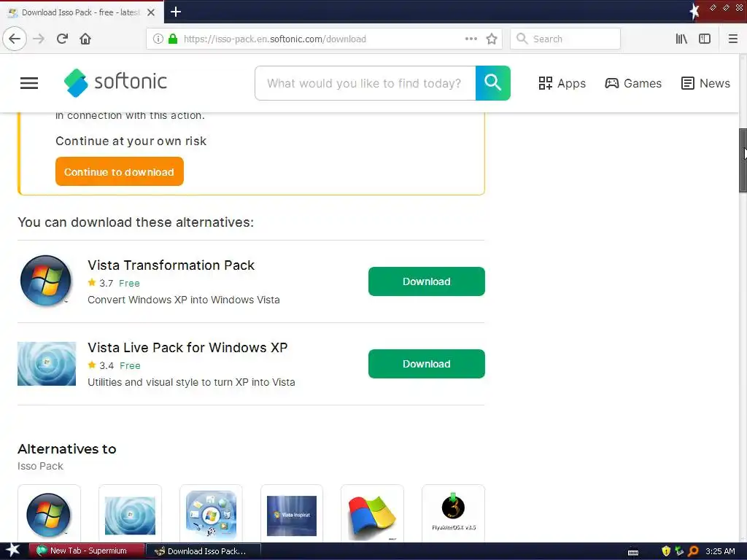Click the 3.7 star rating
The width and height of the screenshot is (747, 560).
101,283
